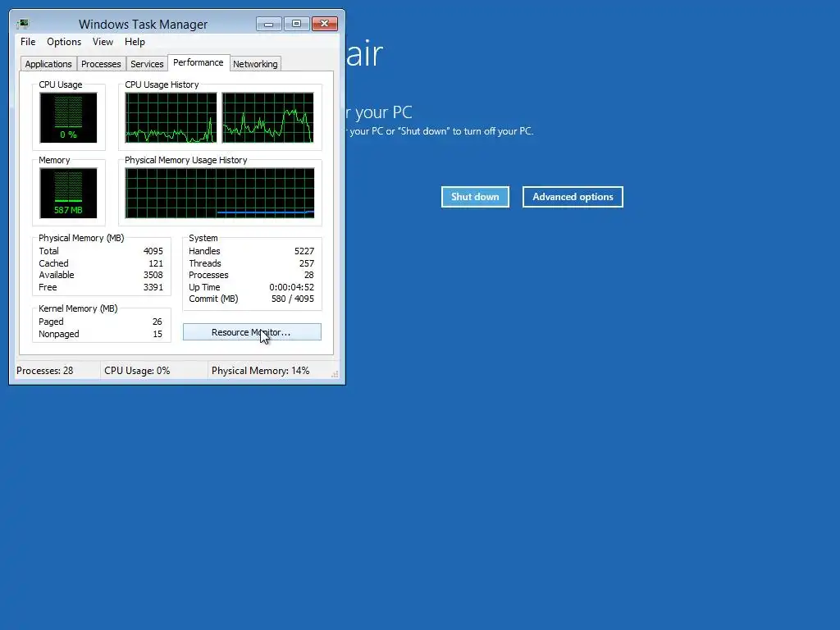Click status bar entry CPU Usage: 0%

coord(137,371)
